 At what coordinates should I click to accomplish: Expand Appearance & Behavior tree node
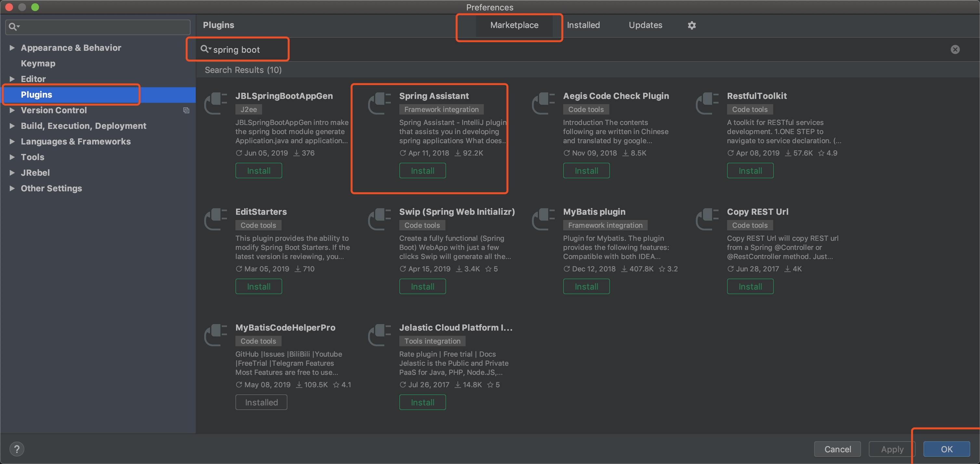(x=12, y=48)
